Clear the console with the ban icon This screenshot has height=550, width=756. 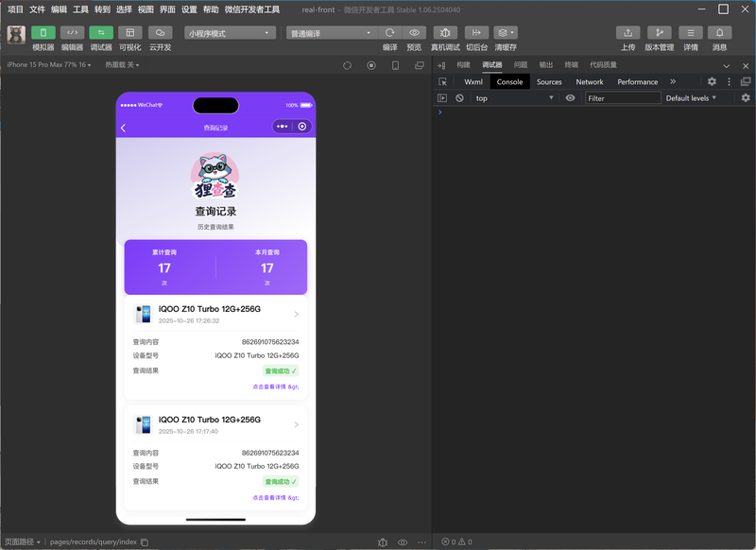click(459, 98)
